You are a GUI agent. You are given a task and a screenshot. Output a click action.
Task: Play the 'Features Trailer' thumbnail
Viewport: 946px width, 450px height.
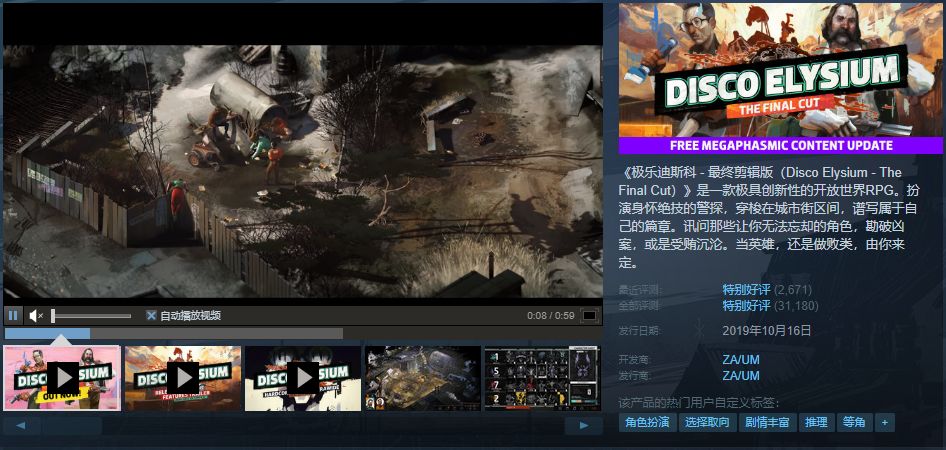tap(183, 378)
